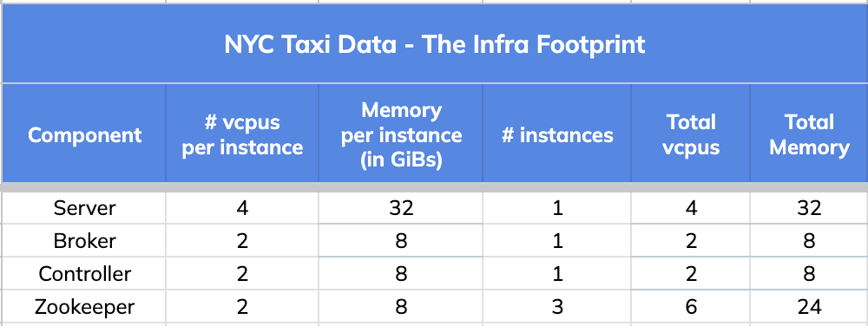Select the Server row label cell
Image resolution: width=868 pixels, height=326 pixels.
click(84, 208)
